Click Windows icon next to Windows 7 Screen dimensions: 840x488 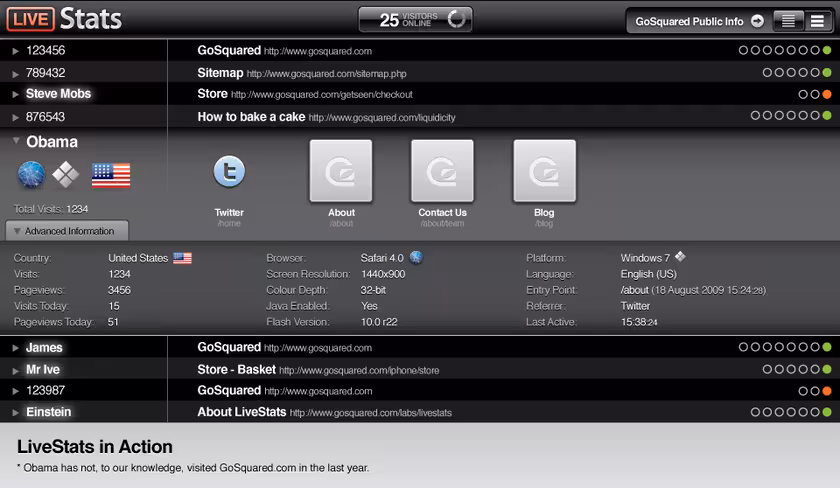click(680, 257)
